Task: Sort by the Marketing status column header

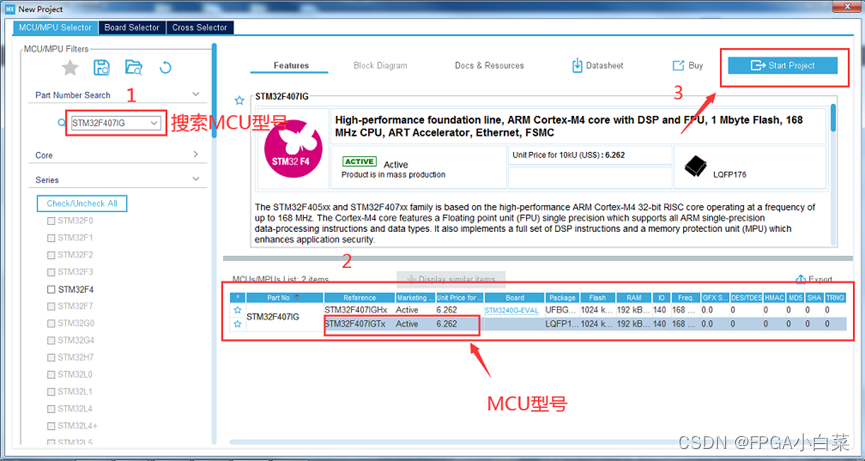Action: (415, 298)
